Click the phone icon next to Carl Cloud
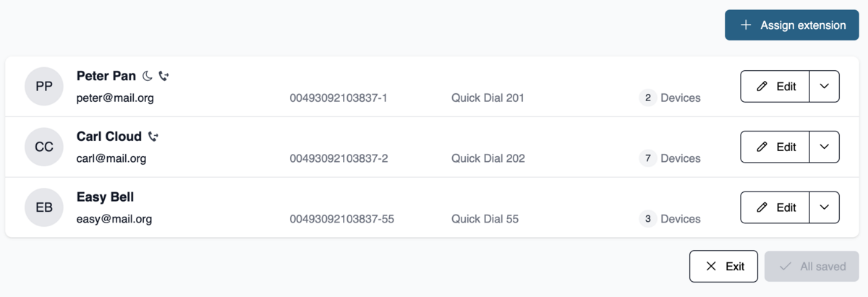Viewport: 868px width, 297px height. tap(153, 137)
